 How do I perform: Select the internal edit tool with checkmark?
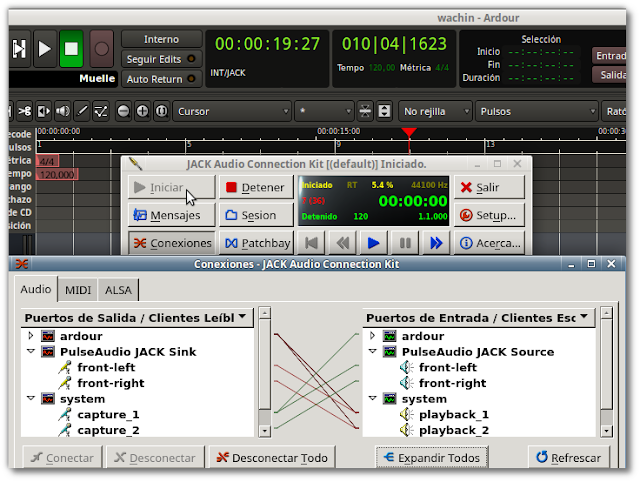click(101, 111)
